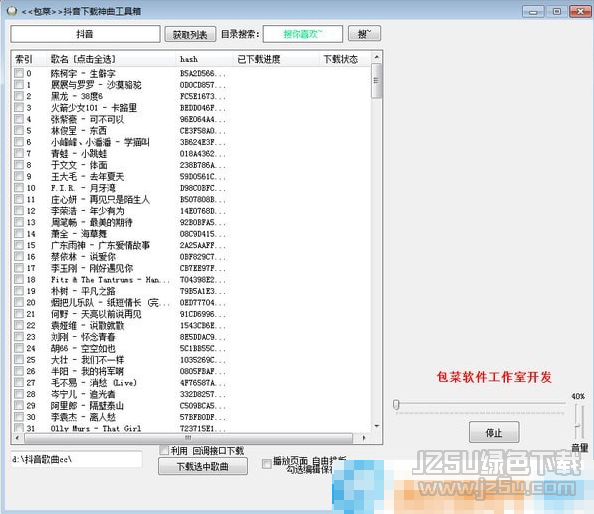Click the list vertical scrollbar down arrow
The height and width of the screenshot is (514, 594).
(x=377, y=427)
